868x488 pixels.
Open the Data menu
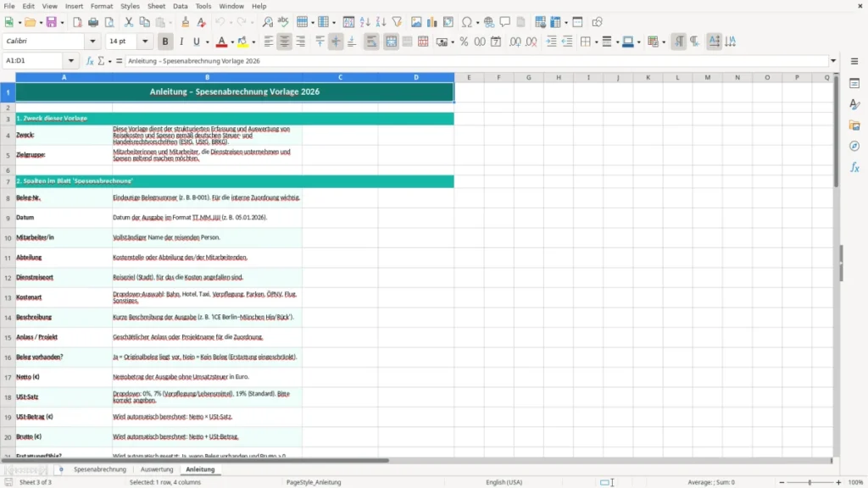180,6
